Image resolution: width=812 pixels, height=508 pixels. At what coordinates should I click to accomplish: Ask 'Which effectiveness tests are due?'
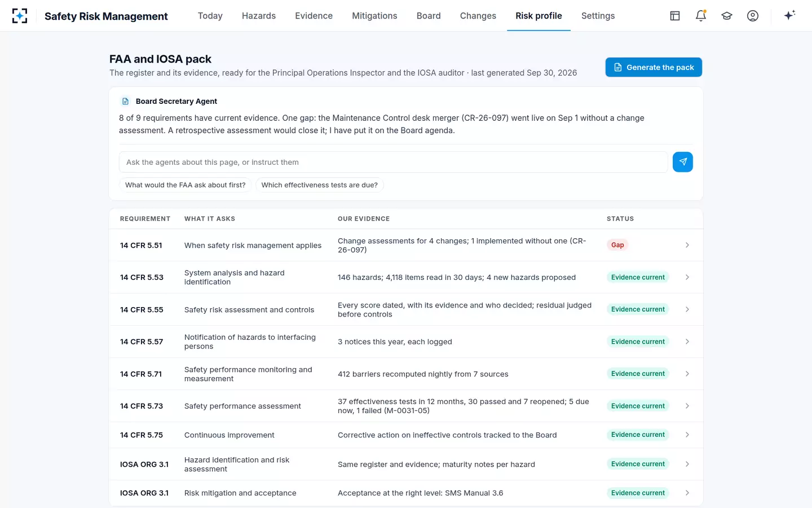(x=320, y=185)
